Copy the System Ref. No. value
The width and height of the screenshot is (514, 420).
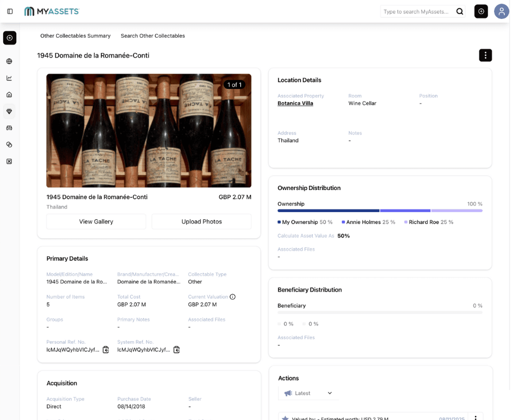click(x=177, y=350)
